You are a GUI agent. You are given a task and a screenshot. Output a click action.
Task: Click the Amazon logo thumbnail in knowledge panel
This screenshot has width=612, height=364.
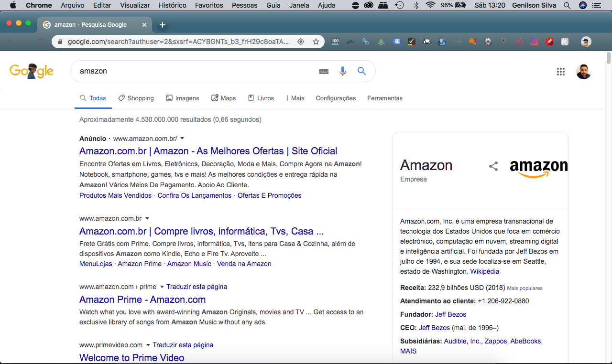click(x=539, y=169)
